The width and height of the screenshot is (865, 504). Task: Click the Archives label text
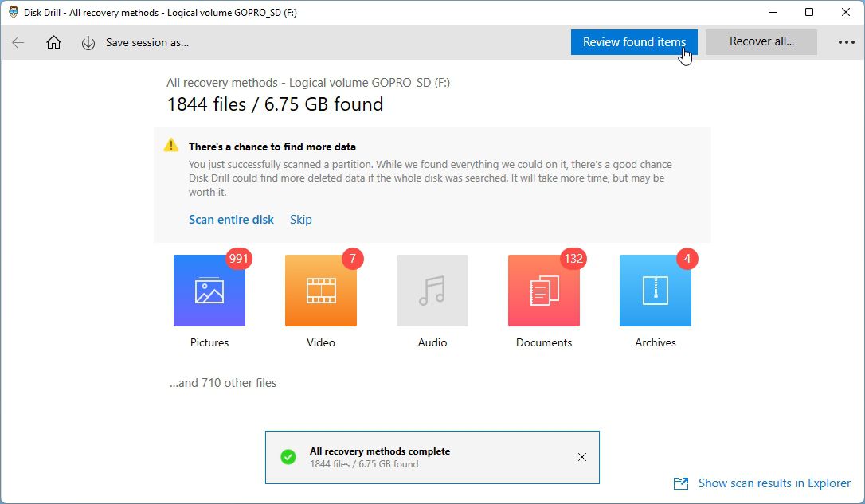point(655,342)
